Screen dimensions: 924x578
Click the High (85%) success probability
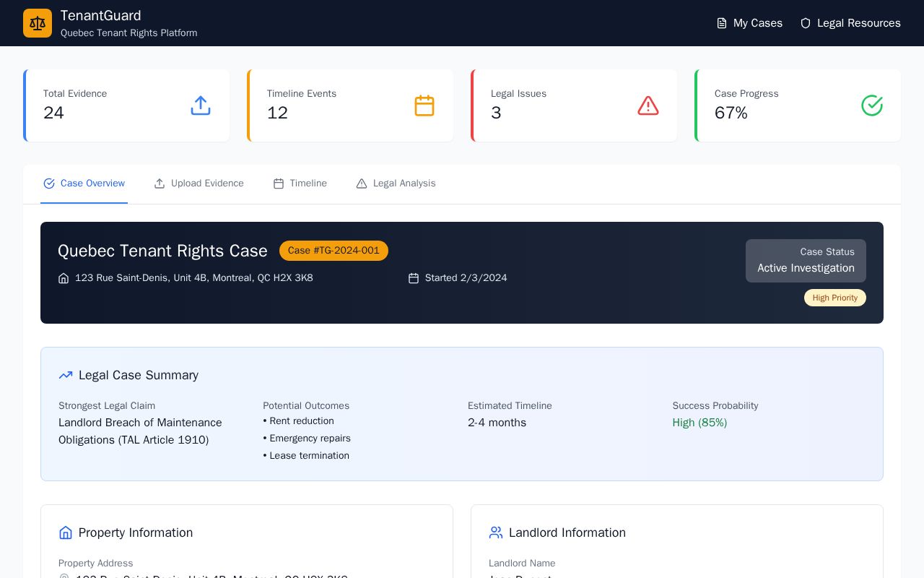(x=699, y=423)
